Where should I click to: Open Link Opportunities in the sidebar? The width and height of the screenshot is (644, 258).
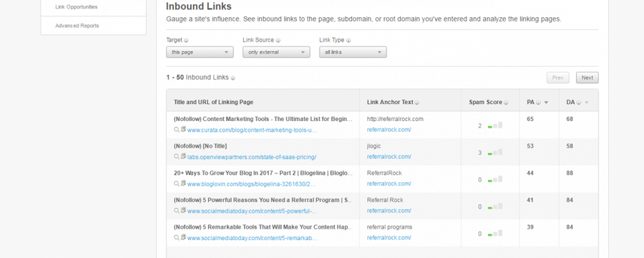pyautogui.click(x=77, y=7)
